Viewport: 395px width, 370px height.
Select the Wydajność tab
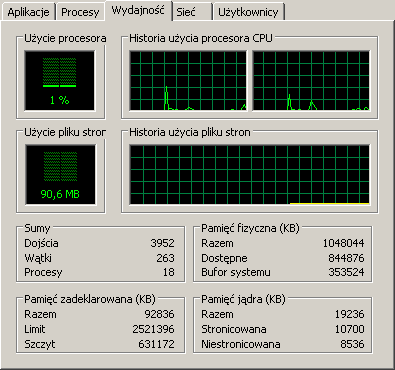coord(138,10)
